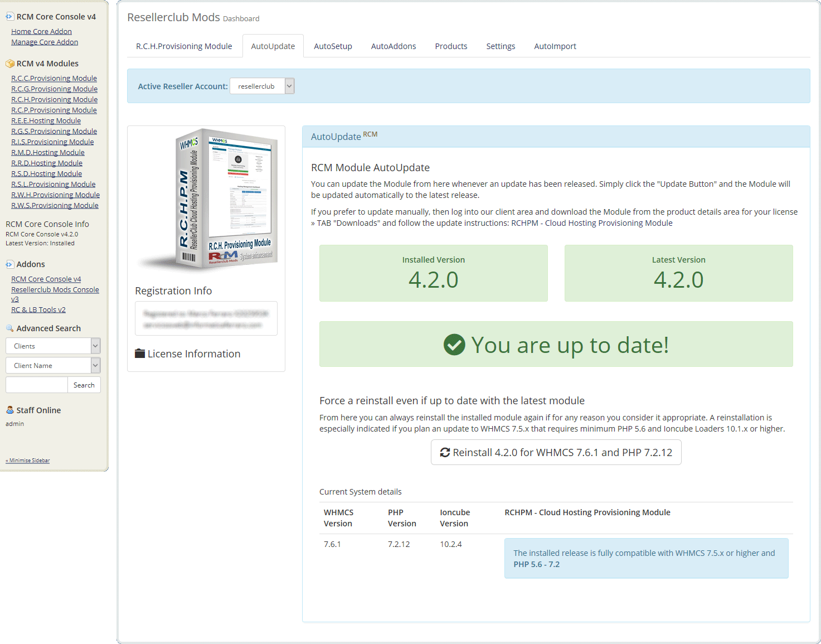Click the Latest Version: Installed sidebar text

click(x=40, y=243)
